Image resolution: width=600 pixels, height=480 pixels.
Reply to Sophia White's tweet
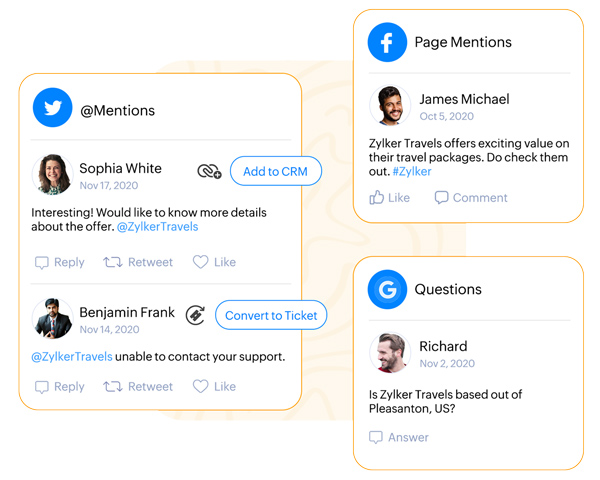click(x=59, y=262)
